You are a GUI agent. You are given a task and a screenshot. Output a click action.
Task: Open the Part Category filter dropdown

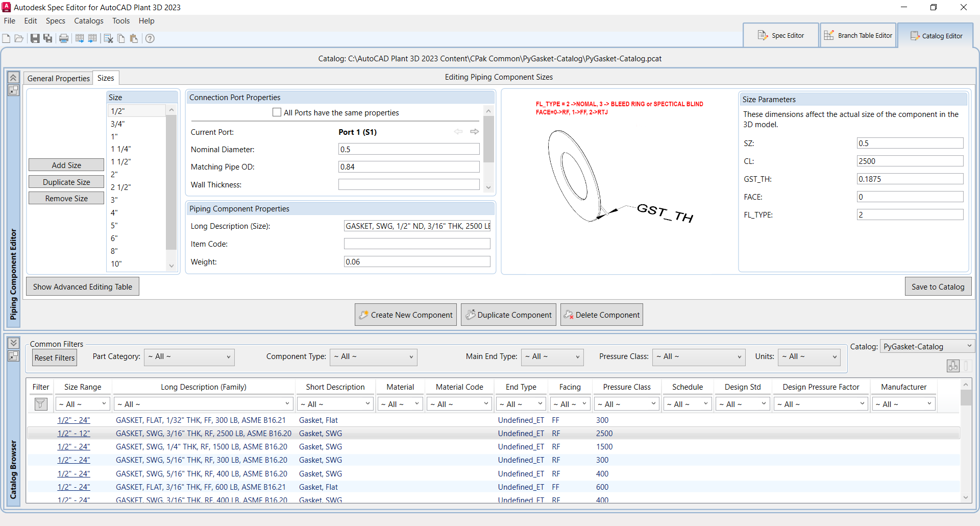(189, 357)
